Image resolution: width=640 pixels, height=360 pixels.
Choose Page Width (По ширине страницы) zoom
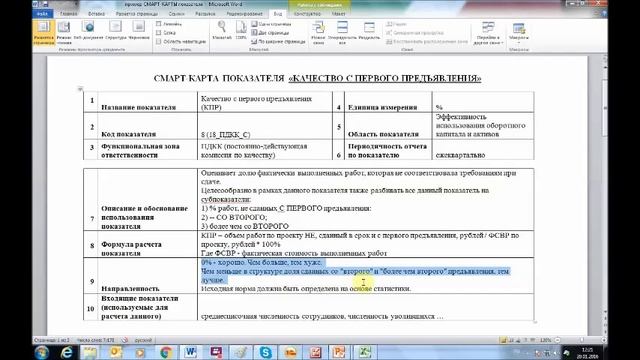[x=278, y=42]
